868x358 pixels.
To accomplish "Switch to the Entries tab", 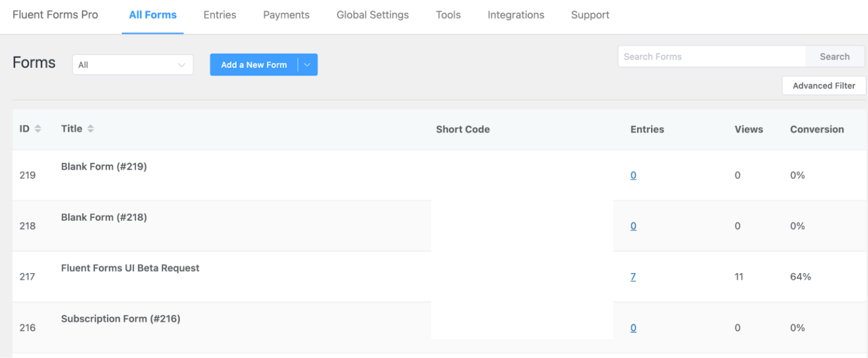I will tap(220, 15).
